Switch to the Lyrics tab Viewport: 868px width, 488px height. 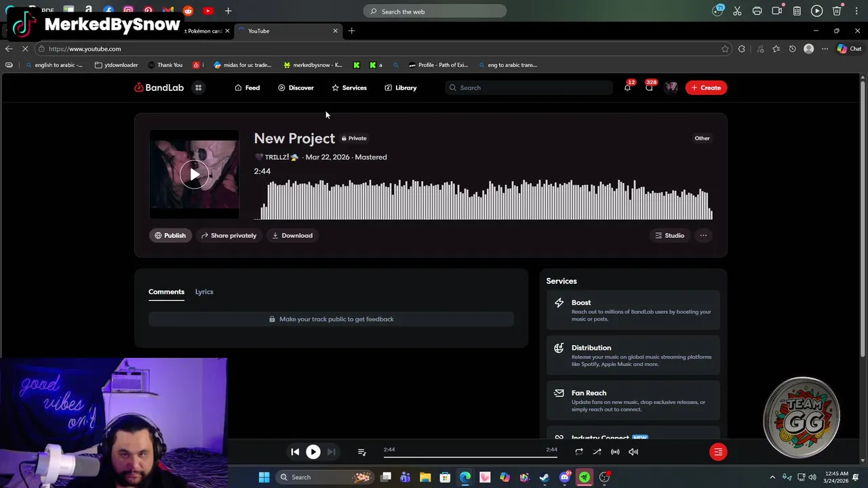click(x=204, y=291)
